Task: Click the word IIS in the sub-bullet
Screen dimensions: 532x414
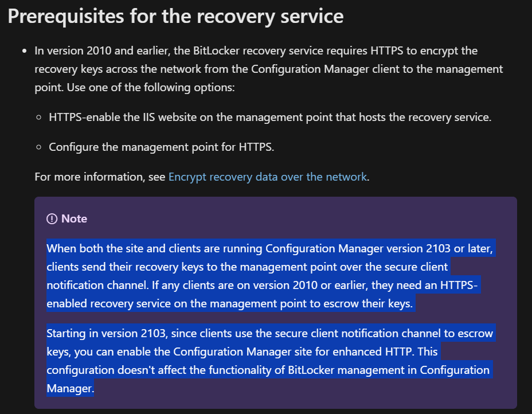Action: click(x=148, y=118)
